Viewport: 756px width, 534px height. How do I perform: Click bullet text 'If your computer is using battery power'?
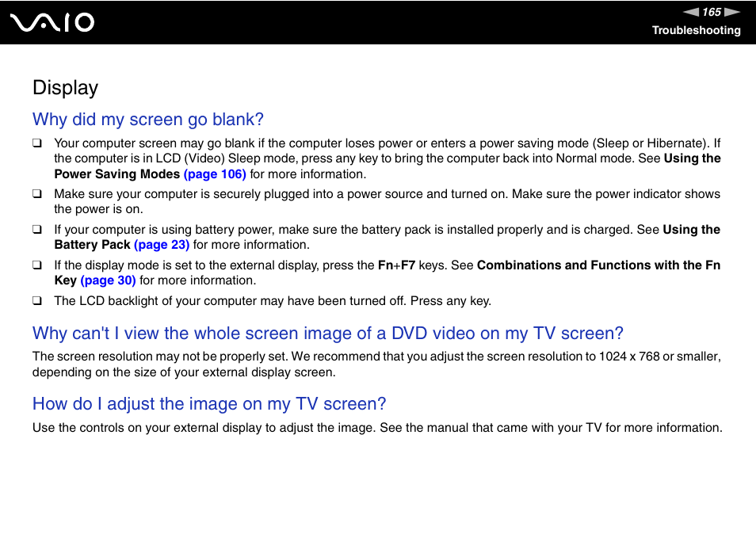click(388, 237)
